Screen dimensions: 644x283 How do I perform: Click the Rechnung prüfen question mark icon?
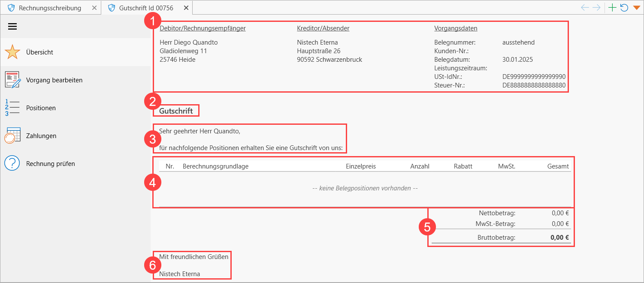pyautogui.click(x=12, y=163)
